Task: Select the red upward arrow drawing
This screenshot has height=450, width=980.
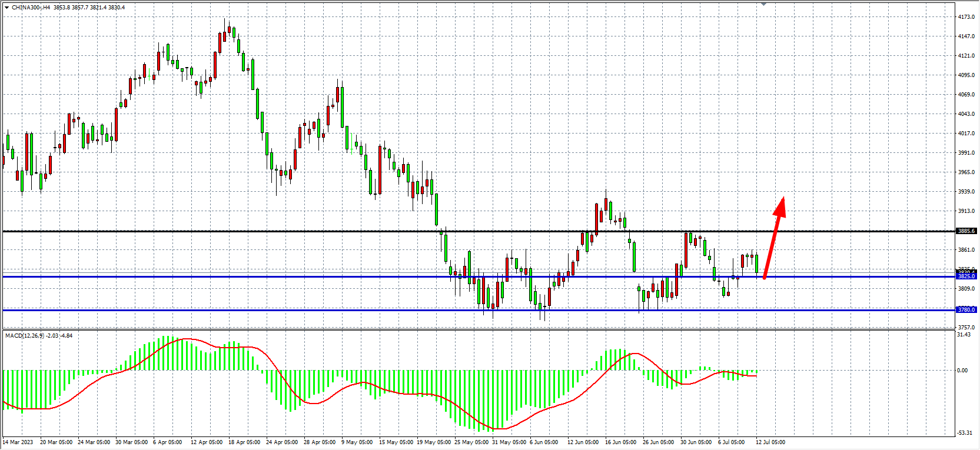Action: pos(773,236)
